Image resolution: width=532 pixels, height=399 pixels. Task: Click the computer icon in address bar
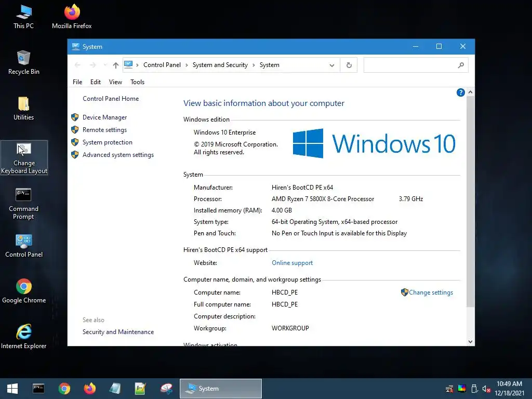(128, 64)
